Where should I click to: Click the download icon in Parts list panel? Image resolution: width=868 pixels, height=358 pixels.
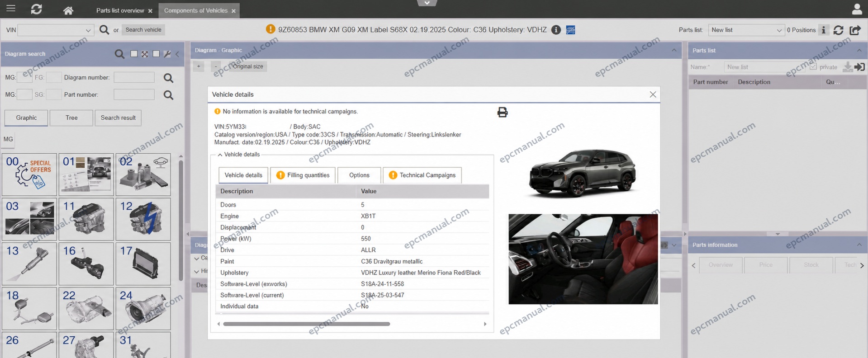pos(848,67)
